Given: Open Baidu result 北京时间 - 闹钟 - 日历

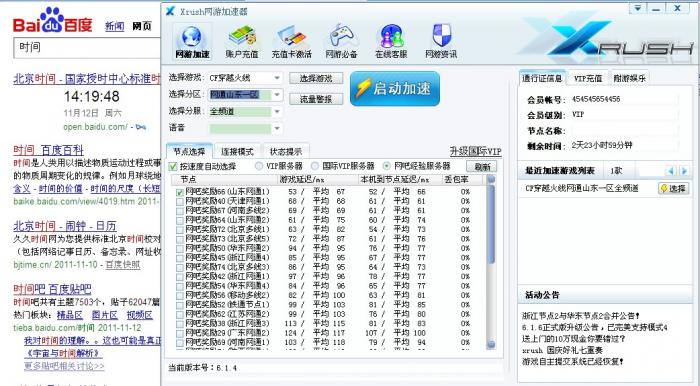Looking at the screenshot, I should (65, 226).
